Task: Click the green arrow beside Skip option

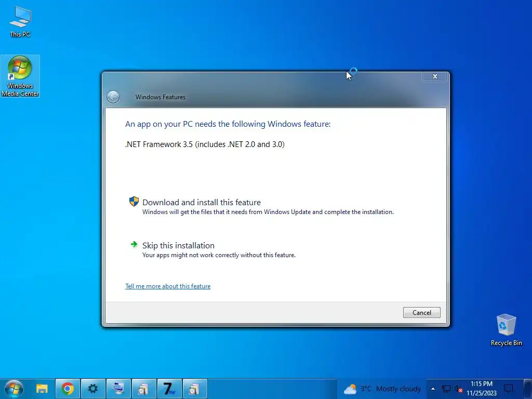Action: point(134,244)
